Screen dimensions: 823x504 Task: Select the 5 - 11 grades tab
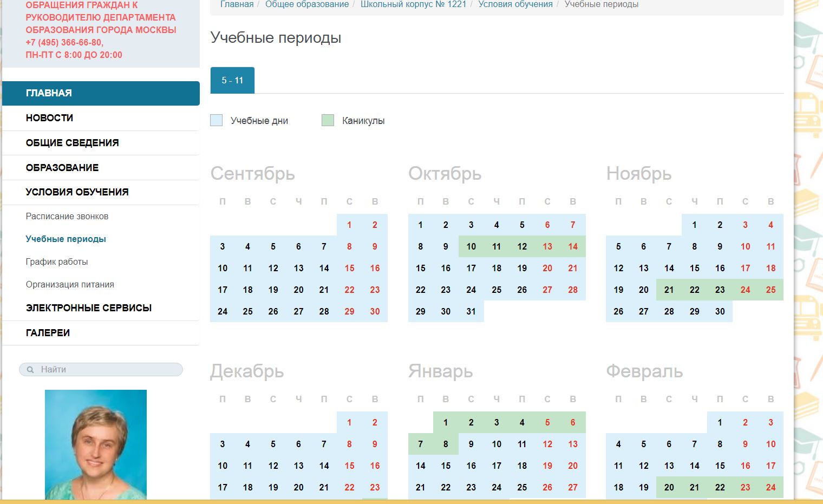232,81
